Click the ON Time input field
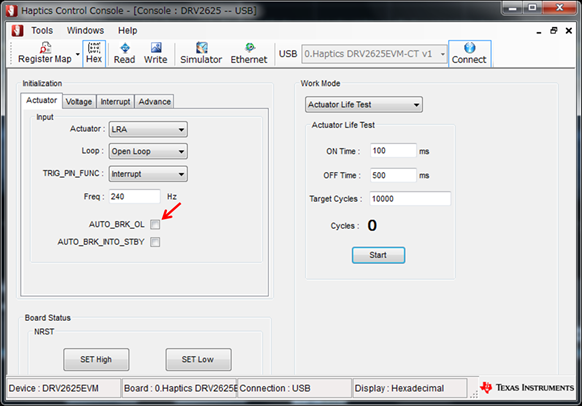The width and height of the screenshot is (582, 406). pyautogui.click(x=393, y=151)
